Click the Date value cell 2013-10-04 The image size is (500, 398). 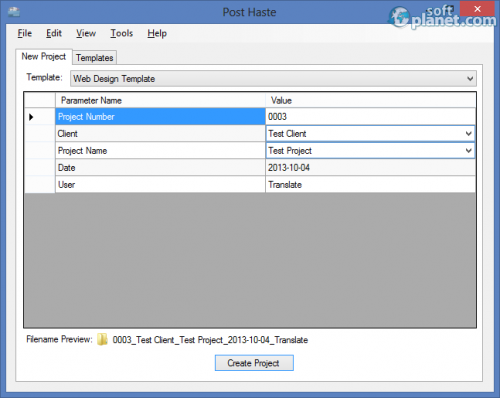[370, 168]
